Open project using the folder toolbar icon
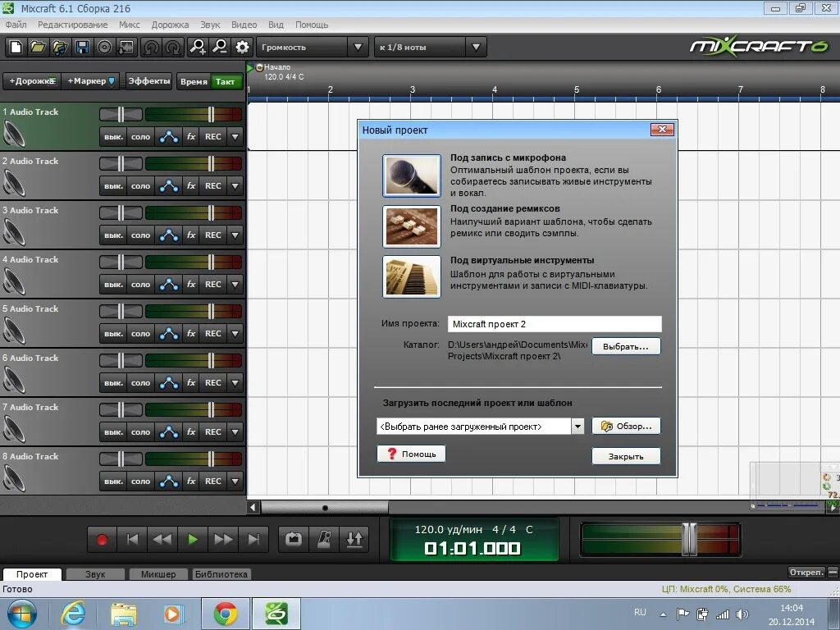This screenshot has height=630, width=840. pos(38,47)
